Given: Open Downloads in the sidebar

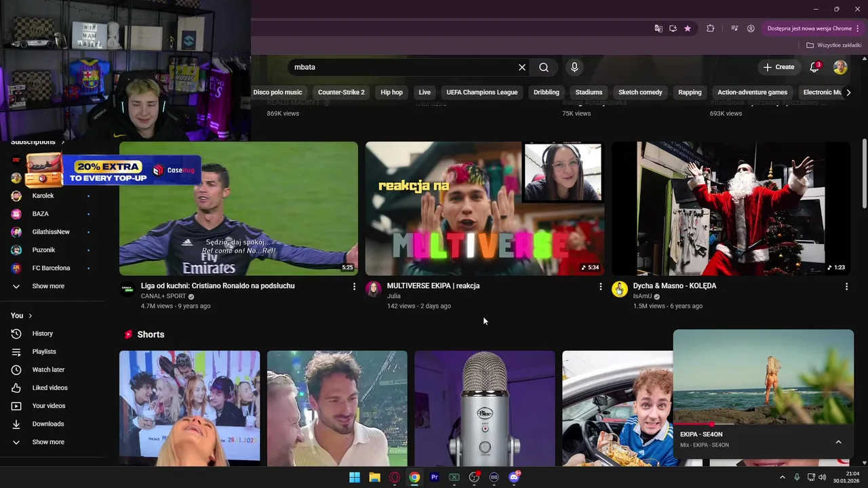Looking at the screenshot, I should point(47,424).
